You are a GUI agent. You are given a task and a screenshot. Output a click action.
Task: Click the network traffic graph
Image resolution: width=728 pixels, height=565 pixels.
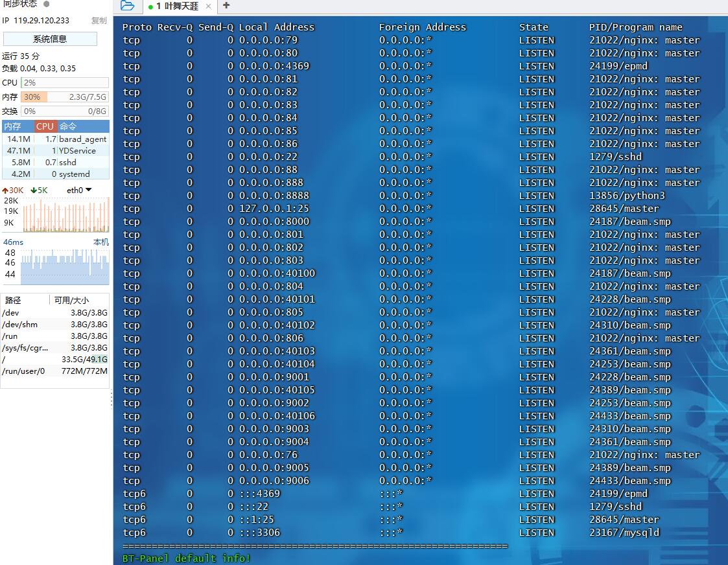[66, 214]
